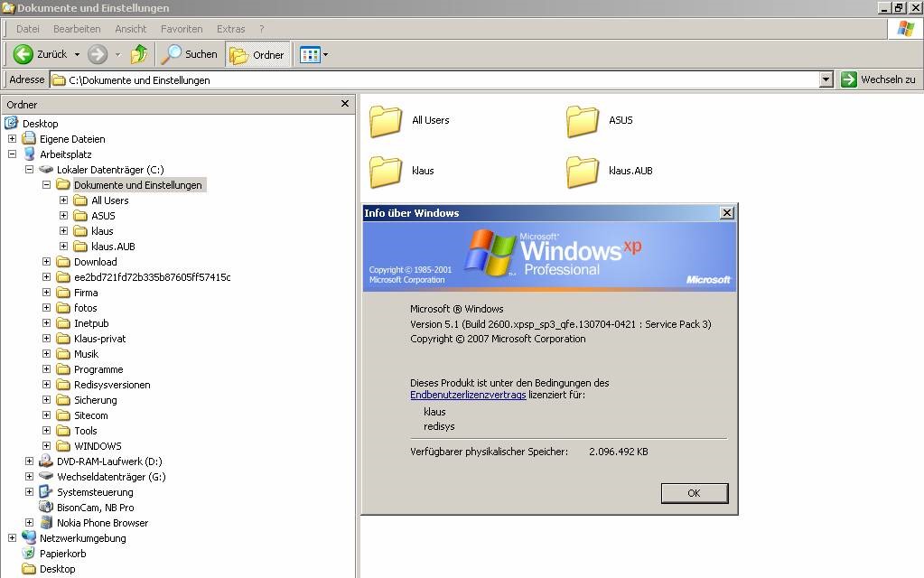The image size is (924, 578).
Task: Select Klaus-privat folder in tree
Action: [x=99, y=339]
